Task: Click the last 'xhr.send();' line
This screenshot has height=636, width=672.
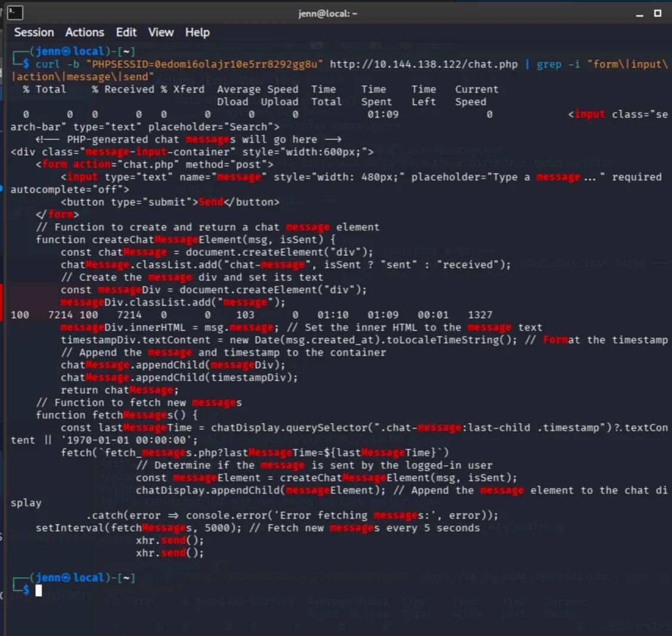Action: [x=170, y=554]
